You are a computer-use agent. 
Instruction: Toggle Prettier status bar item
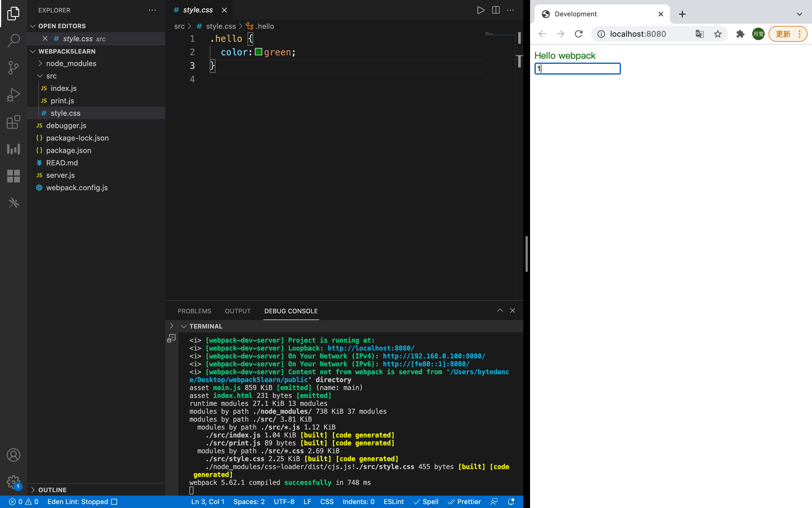point(464,502)
